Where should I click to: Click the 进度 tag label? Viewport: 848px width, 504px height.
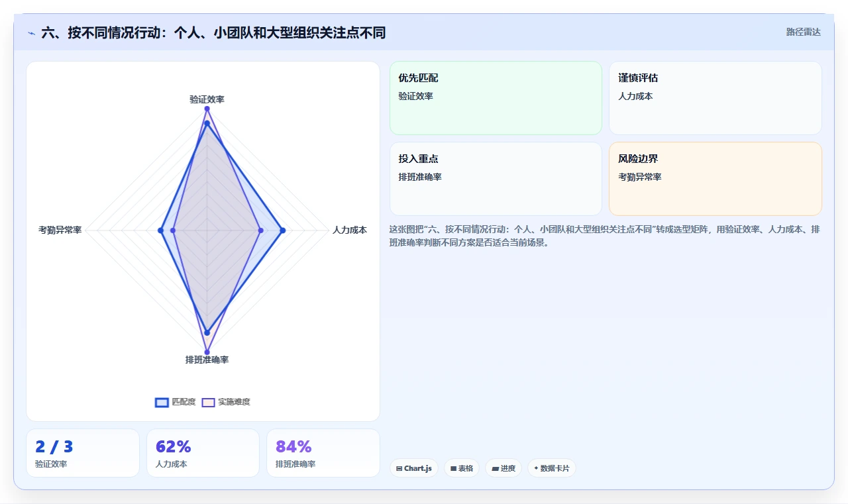(x=508, y=468)
